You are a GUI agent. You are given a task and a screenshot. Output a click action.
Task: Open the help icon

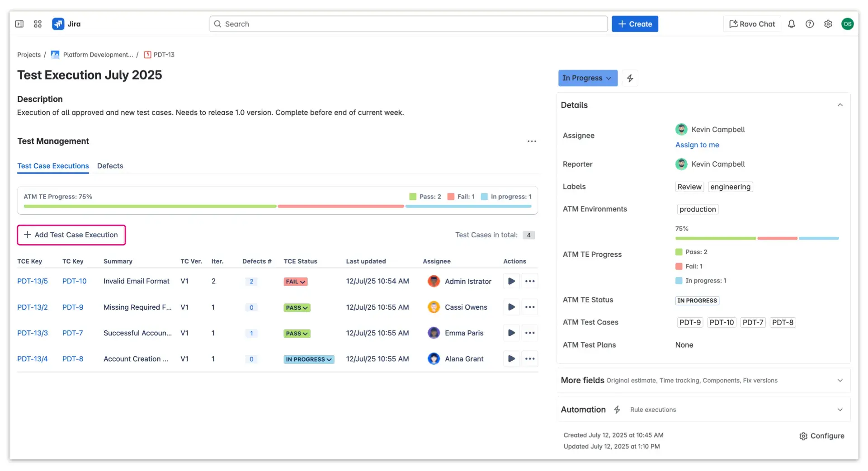tap(810, 24)
